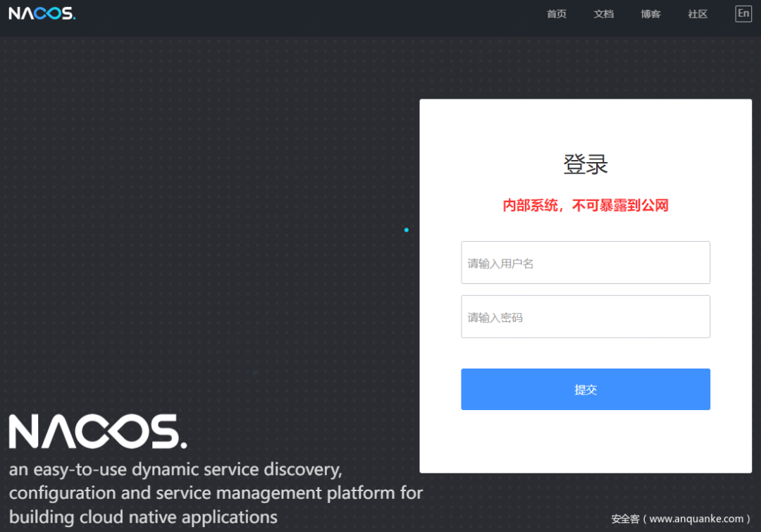Click the 登录 login heading
Screen dimensions: 761x532
click(x=586, y=163)
